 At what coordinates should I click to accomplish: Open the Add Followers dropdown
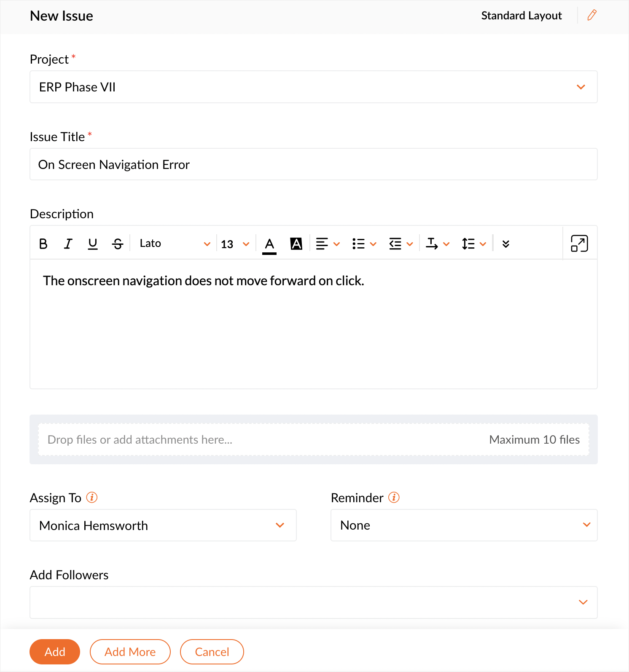tap(314, 602)
